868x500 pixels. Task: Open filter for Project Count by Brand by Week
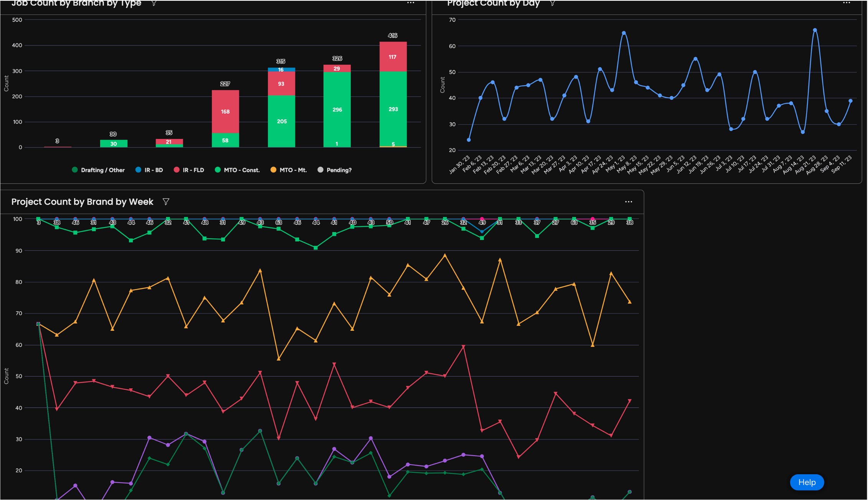click(x=166, y=202)
